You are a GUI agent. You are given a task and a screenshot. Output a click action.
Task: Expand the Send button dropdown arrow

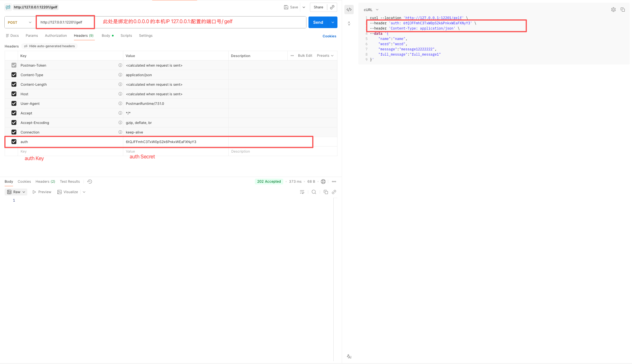tap(333, 22)
